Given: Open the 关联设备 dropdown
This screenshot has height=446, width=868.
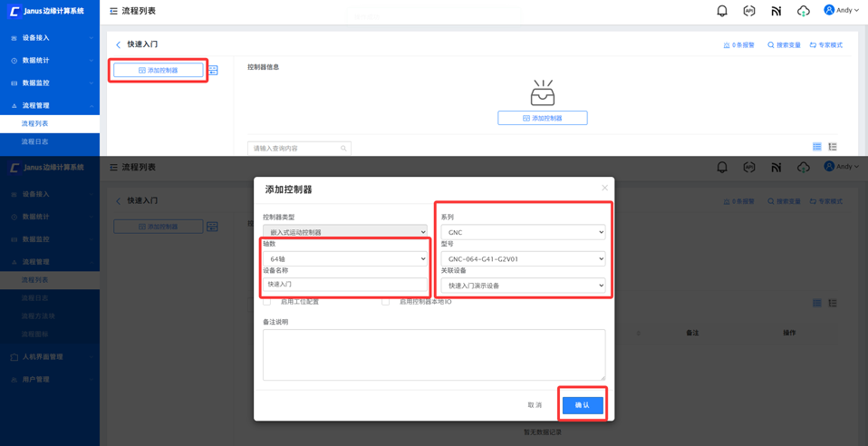Looking at the screenshot, I should 523,286.
